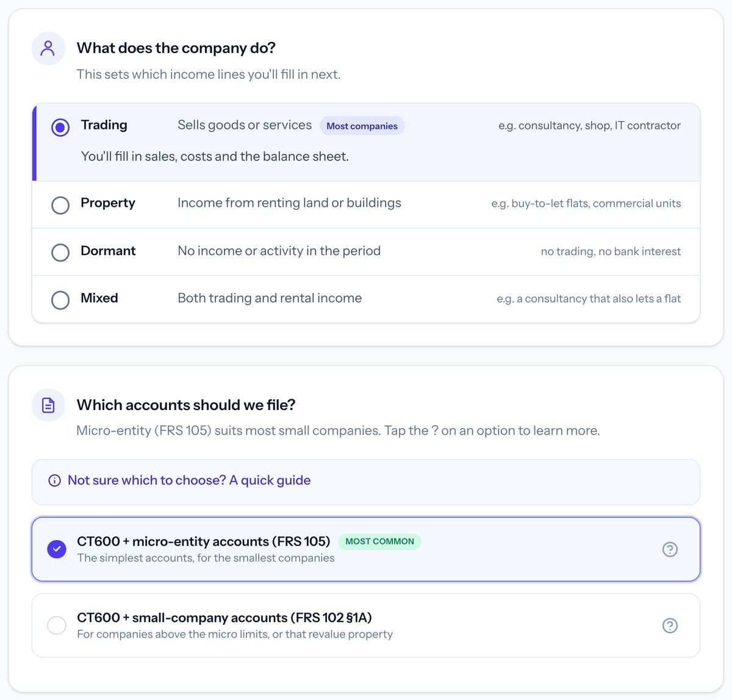Select CT600 + micro-entity accounts radio
732x700 pixels.
click(x=57, y=549)
